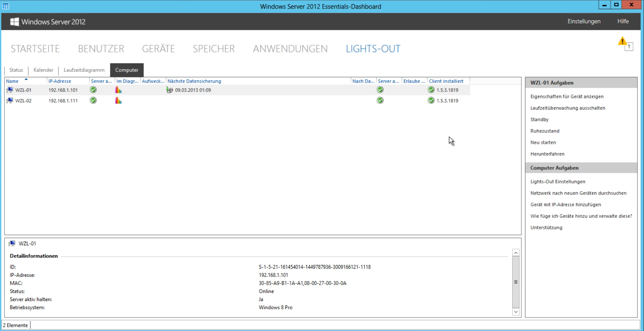Switch to the Laufzeitdiagramm tab
Viewport: 644px width, 331px height.
pos(84,70)
